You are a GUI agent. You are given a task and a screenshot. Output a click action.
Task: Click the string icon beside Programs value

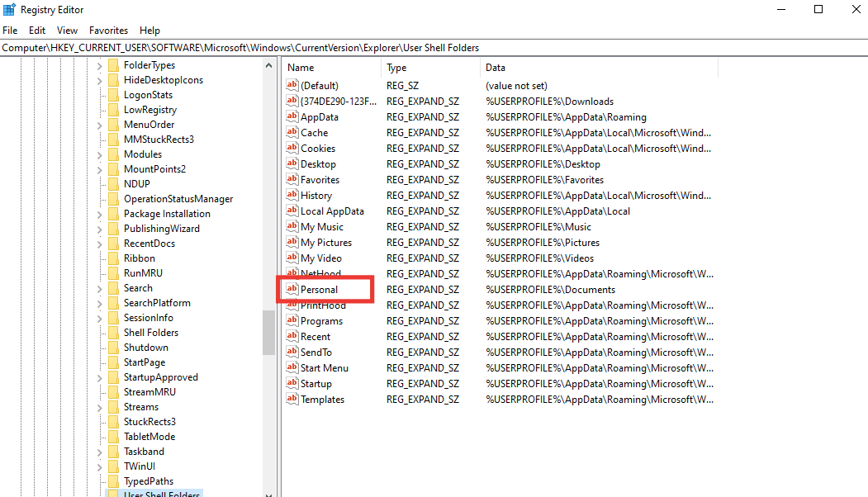click(292, 320)
